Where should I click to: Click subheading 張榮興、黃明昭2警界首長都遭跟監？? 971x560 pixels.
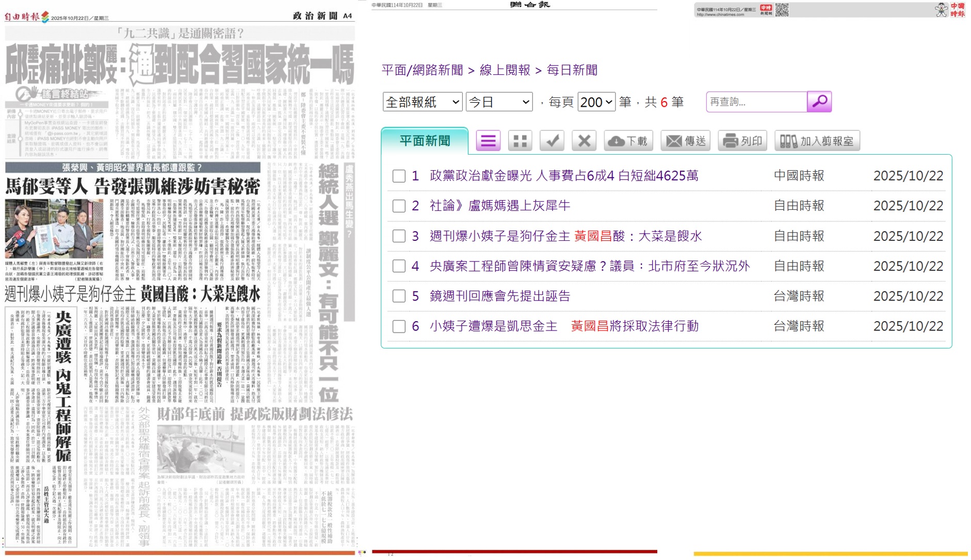pos(133,168)
